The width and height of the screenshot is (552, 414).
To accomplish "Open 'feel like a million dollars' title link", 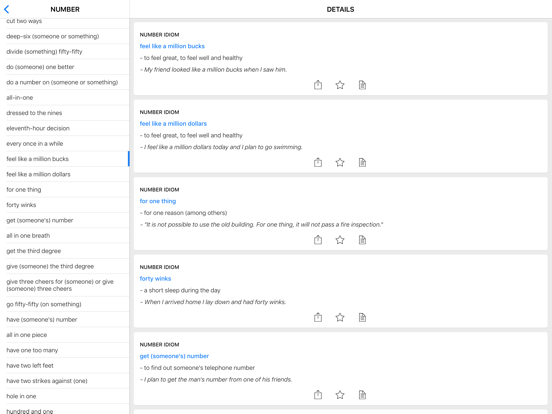I will click(x=173, y=124).
